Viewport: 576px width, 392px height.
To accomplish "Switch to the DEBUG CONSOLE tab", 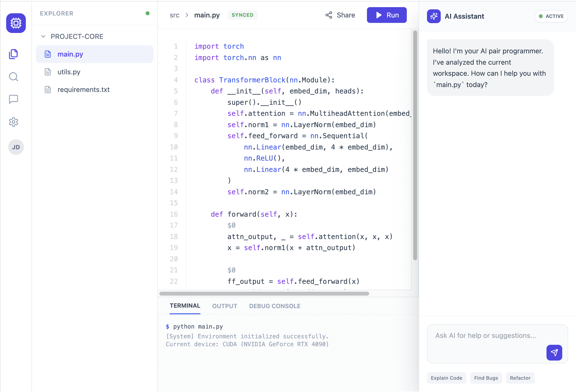I will pyautogui.click(x=275, y=306).
